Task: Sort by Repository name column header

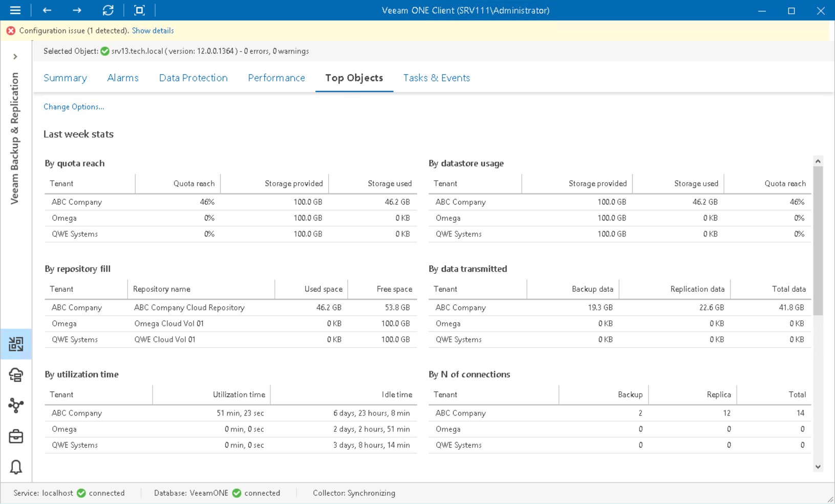Action: pos(201,289)
